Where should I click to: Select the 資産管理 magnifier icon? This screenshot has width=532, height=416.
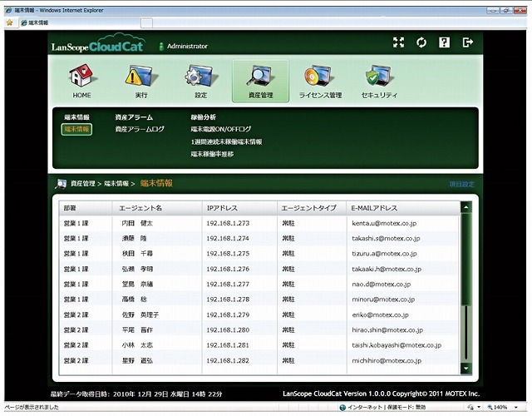click(x=260, y=76)
